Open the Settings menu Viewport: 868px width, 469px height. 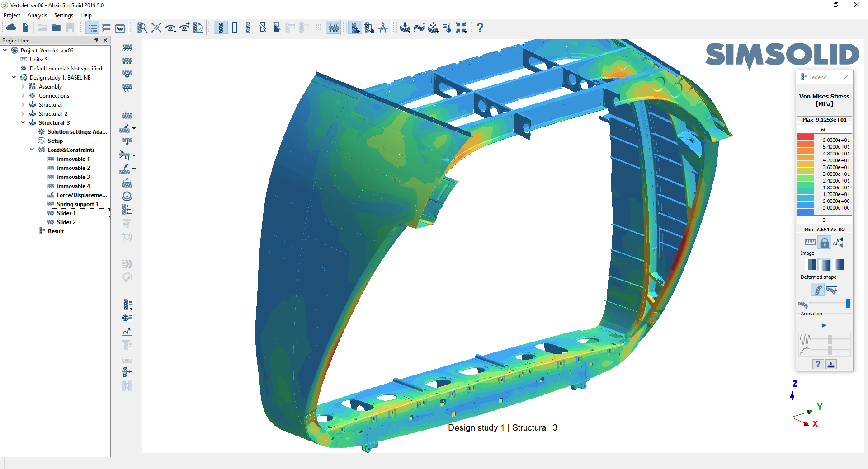pyautogui.click(x=64, y=15)
